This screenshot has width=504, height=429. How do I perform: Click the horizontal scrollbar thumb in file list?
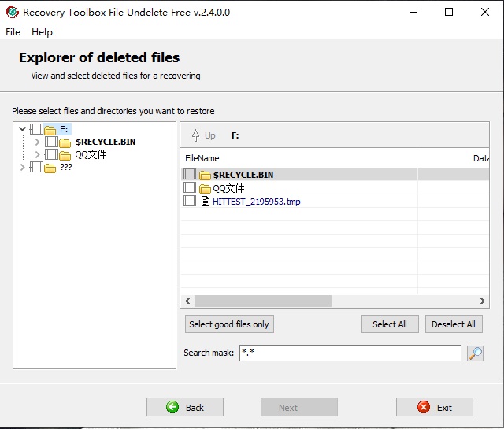pyautogui.click(x=263, y=301)
